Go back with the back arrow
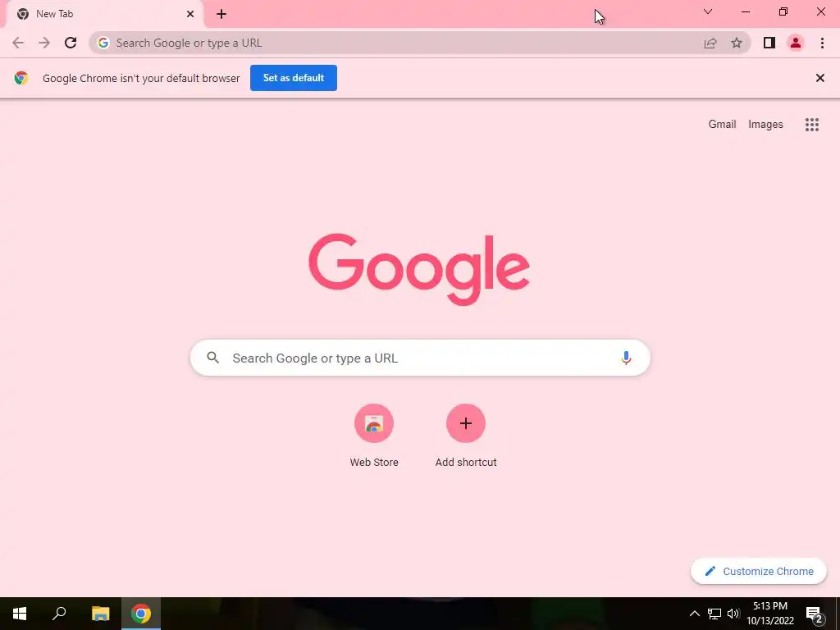This screenshot has width=840, height=630. pyautogui.click(x=18, y=43)
